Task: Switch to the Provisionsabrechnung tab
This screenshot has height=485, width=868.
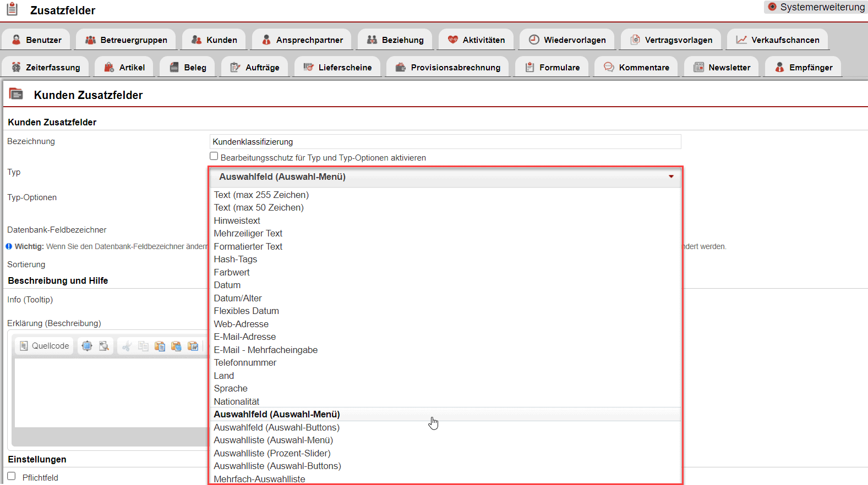Action: [447, 68]
